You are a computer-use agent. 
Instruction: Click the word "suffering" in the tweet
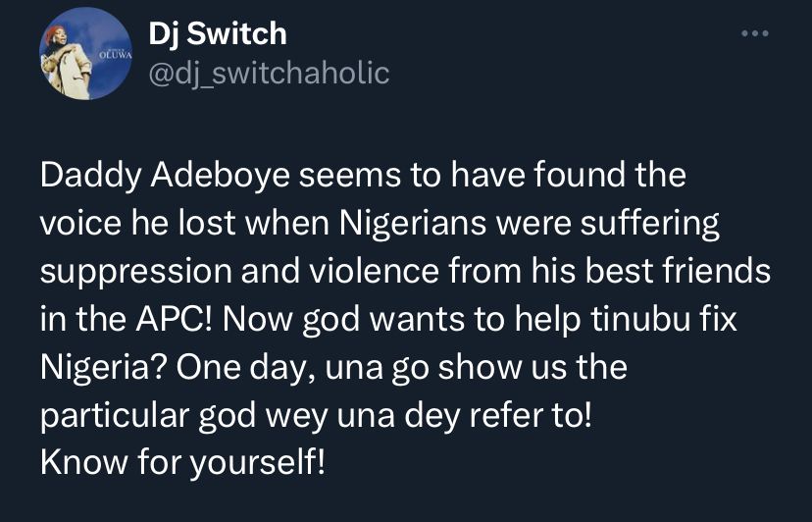(x=649, y=225)
